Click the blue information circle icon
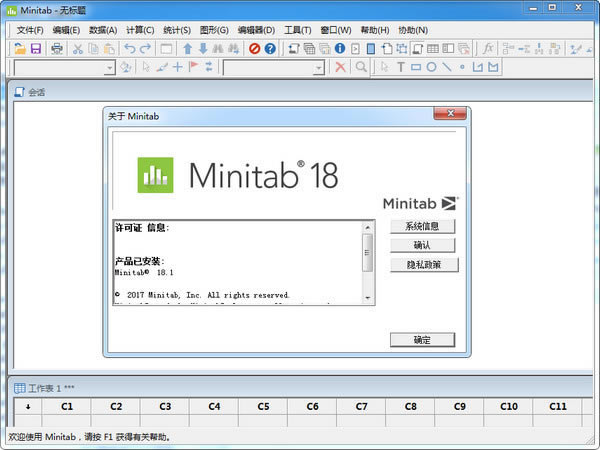The height and width of the screenshot is (450, 600). click(340, 49)
